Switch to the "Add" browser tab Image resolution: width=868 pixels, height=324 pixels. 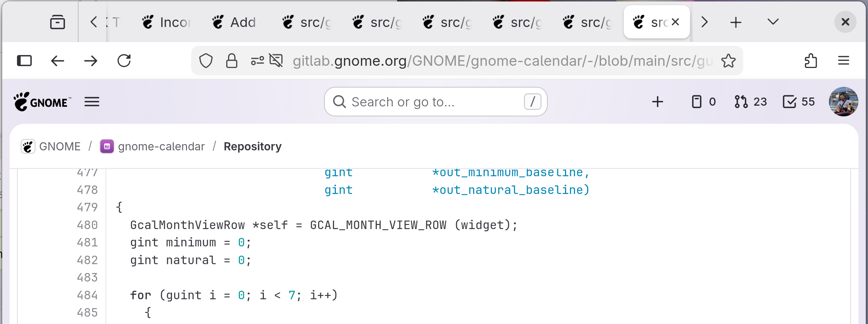coord(236,22)
